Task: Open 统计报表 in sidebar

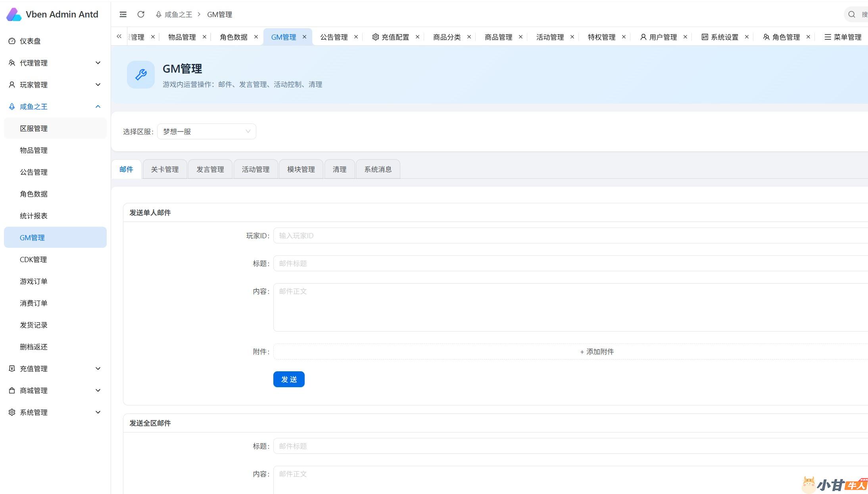Action: (x=56, y=216)
